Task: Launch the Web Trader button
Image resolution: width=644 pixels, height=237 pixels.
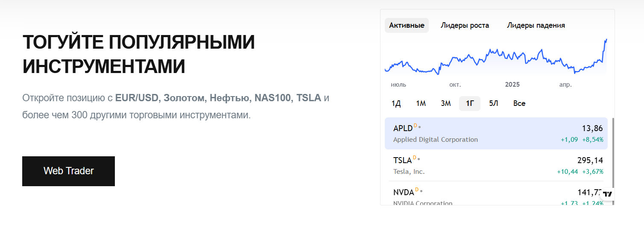Action: click(x=68, y=171)
